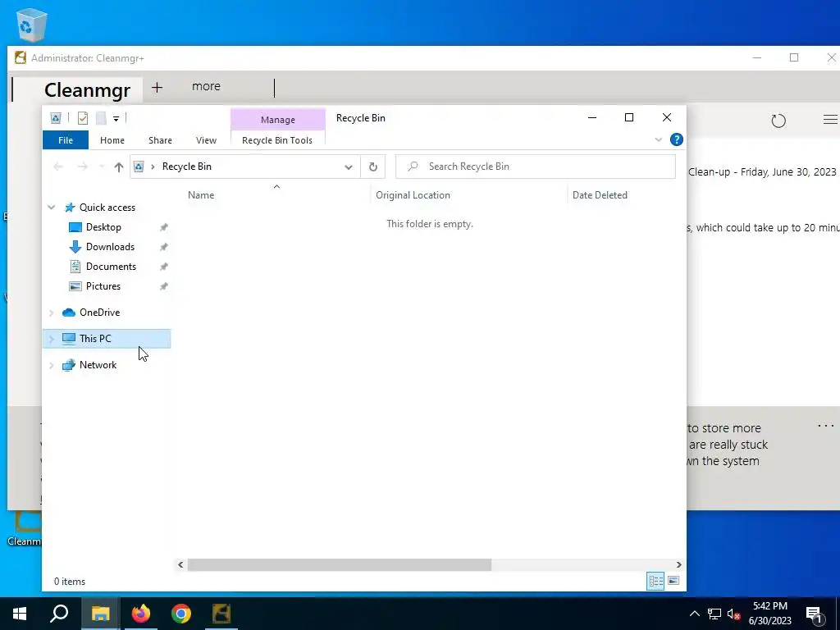The width and height of the screenshot is (840, 630).
Task: Launch Google Chrome from the taskbar
Action: pos(181,614)
